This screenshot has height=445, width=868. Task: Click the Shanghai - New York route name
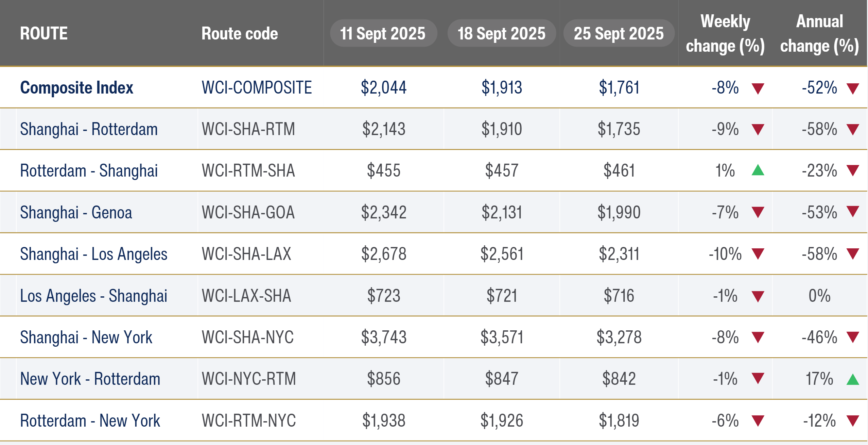point(86,337)
